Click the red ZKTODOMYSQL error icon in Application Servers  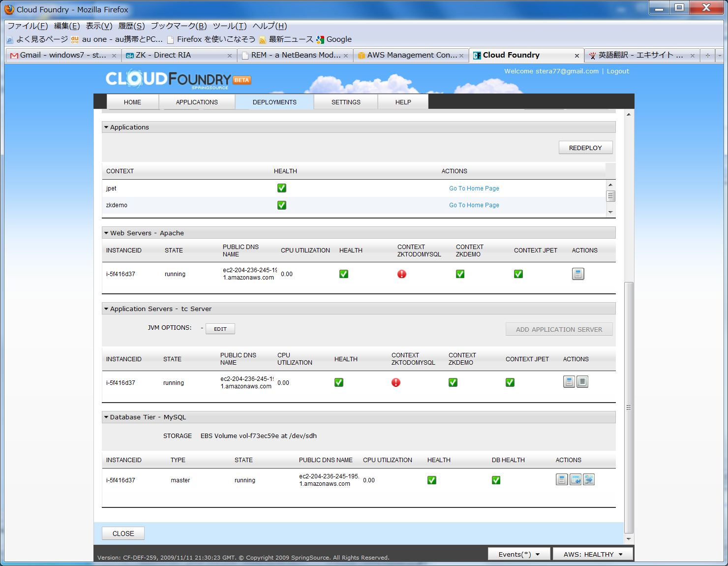pyautogui.click(x=396, y=382)
